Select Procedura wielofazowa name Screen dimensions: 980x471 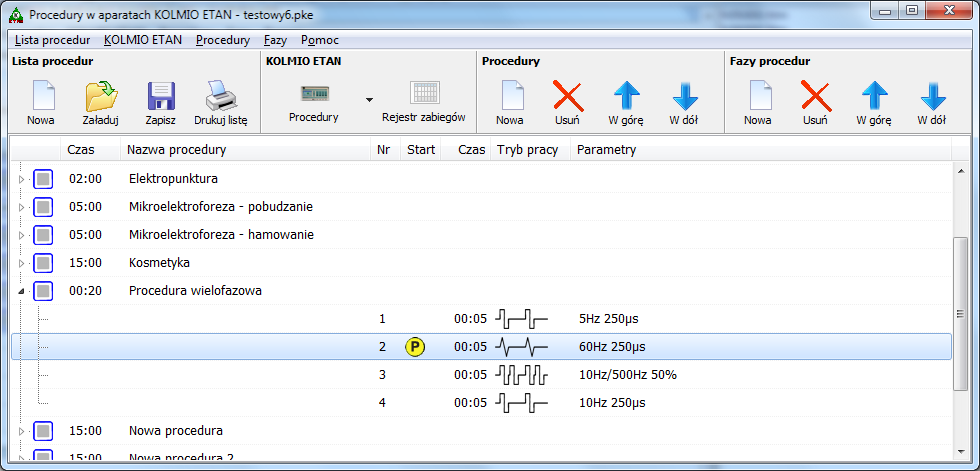click(x=195, y=290)
